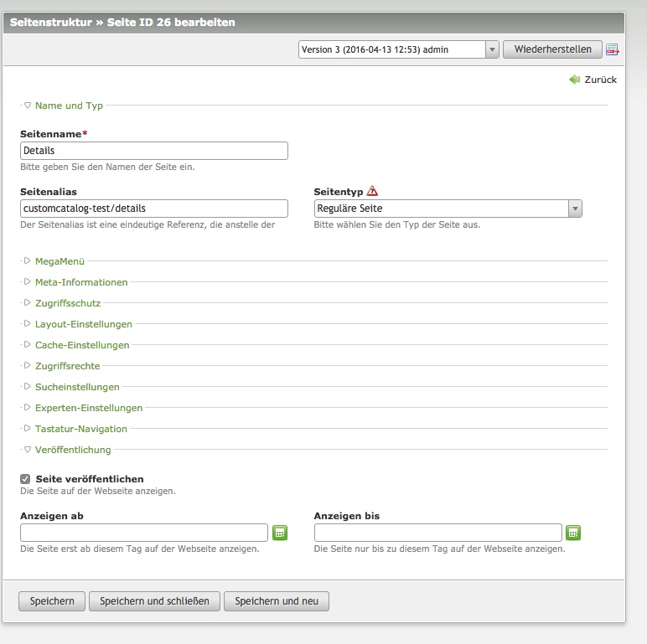Click the Speichern button

52,601
